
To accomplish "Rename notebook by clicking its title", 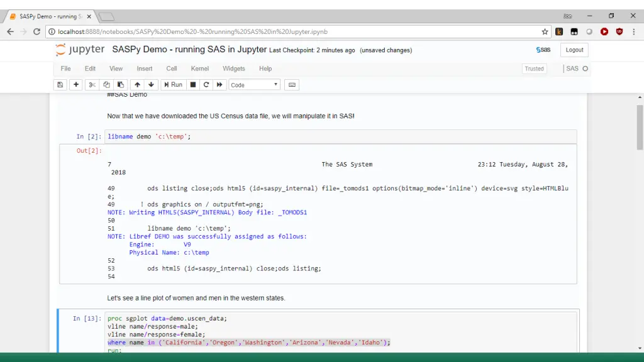I will point(189,50).
